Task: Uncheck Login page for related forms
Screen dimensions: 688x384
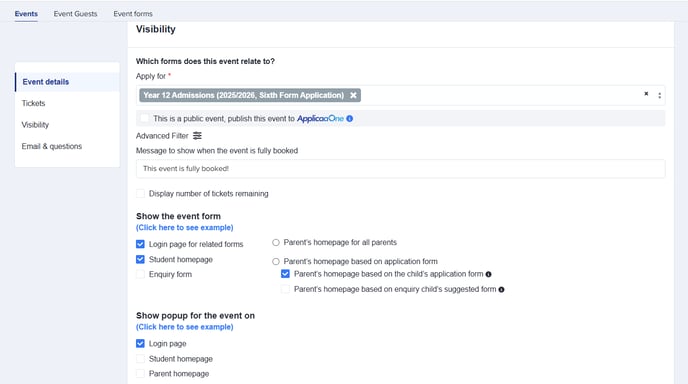Action: (140, 244)
